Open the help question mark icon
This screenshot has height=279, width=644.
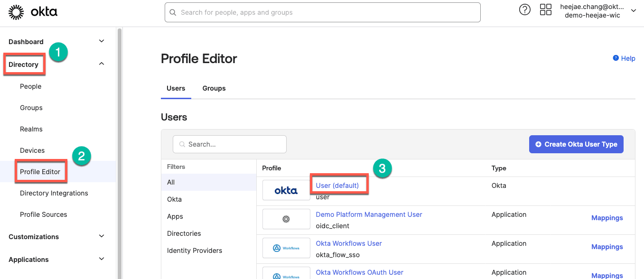pyautogui.click(x=524, y=10)
